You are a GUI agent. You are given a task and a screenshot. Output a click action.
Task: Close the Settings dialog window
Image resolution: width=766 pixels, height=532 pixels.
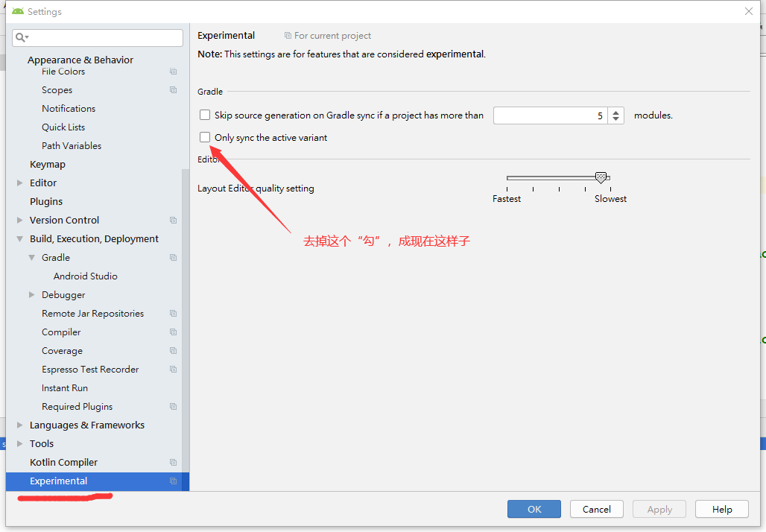(x=748, y=11)
